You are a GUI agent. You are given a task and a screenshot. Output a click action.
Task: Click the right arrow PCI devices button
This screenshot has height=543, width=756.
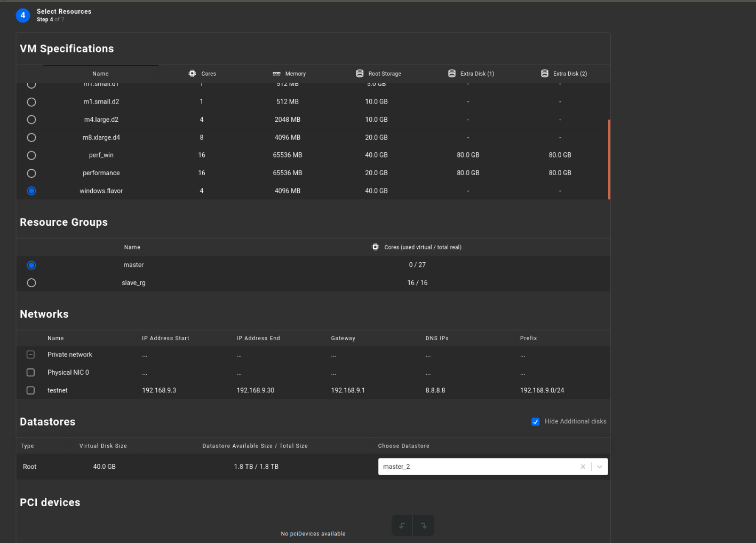[424, 525]
